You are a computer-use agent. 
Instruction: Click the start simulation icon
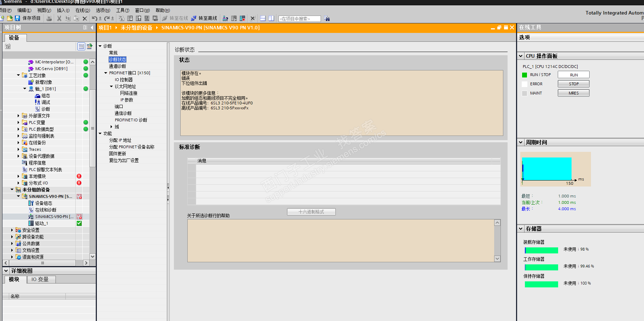click(x=147, y=18)
